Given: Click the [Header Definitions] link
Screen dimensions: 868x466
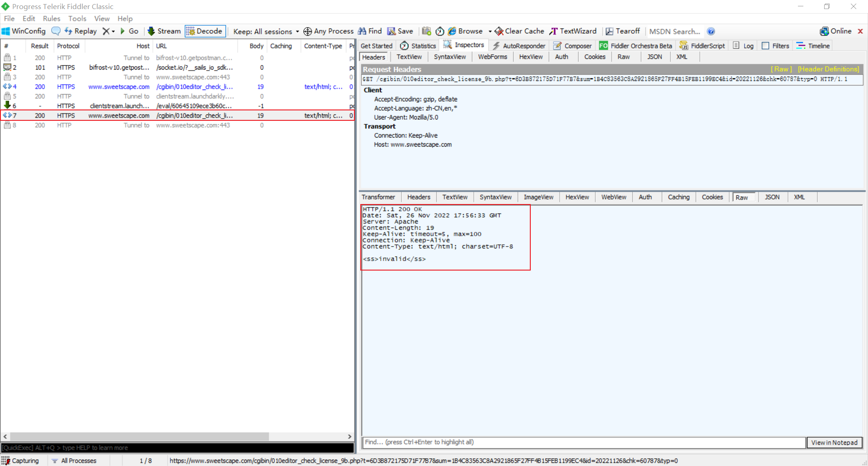Looking at the screenshot, I should (x=829, y=69).
